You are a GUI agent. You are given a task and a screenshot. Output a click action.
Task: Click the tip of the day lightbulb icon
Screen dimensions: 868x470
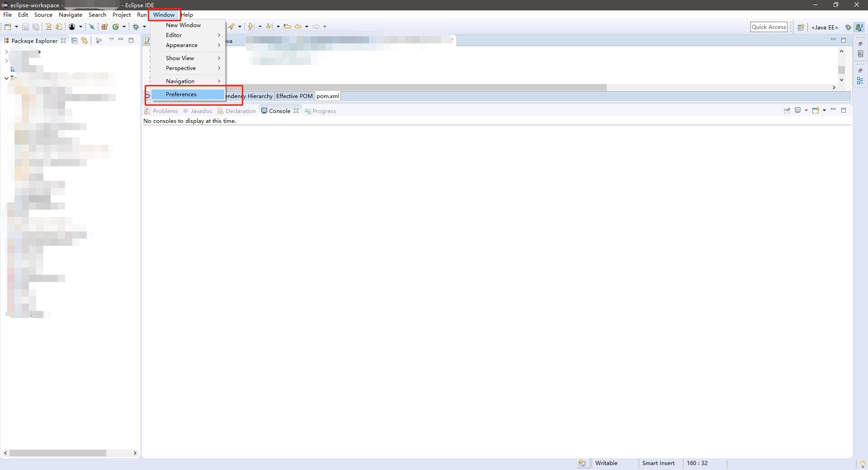[863, 464]
